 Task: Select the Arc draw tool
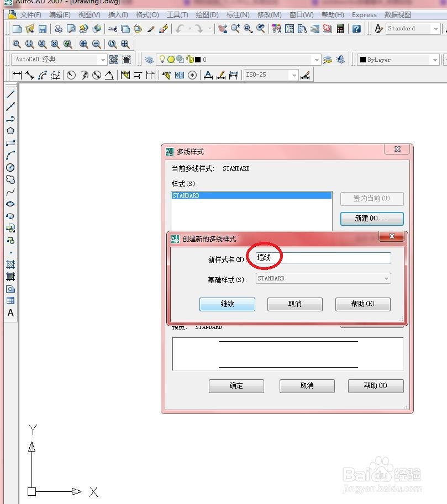click(10, 155)
